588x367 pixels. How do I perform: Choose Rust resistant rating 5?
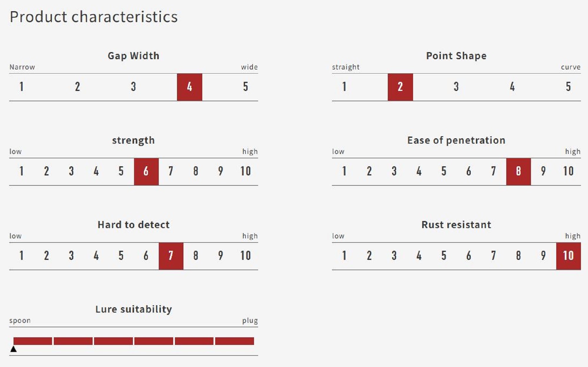[x=444, y=256]
